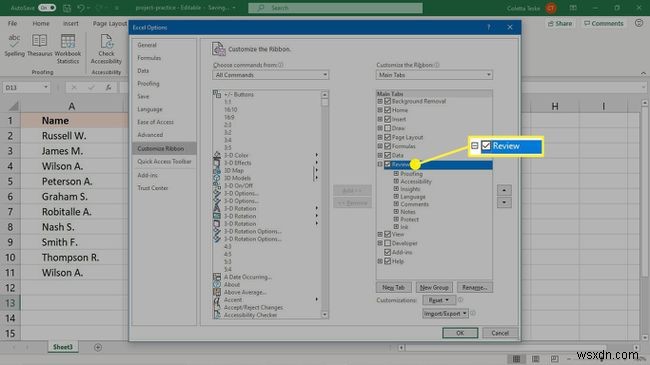The height and width of the screenshot is (365, 650).
Task: Expand the Developer tab node
Action: 380,243
